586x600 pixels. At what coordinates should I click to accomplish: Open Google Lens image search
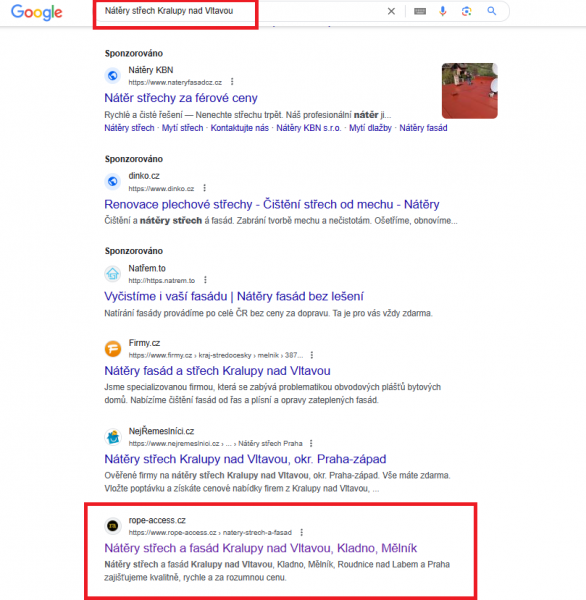click(x=466, y=11)
